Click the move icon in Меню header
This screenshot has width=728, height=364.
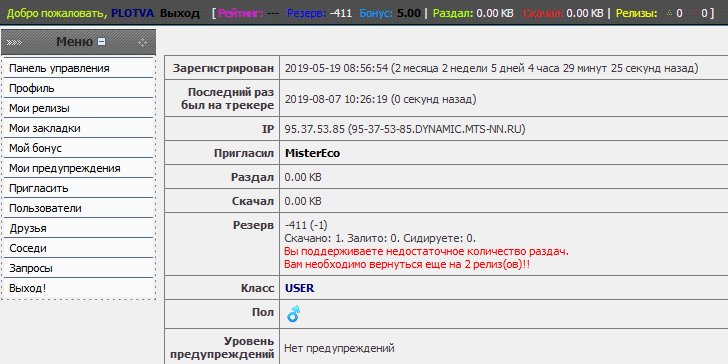click(143, 42)
